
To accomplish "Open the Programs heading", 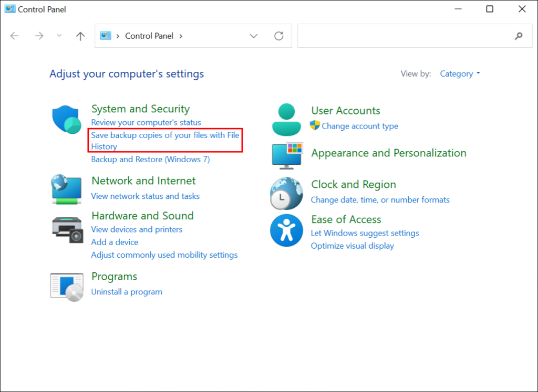I will click(114, 276).
